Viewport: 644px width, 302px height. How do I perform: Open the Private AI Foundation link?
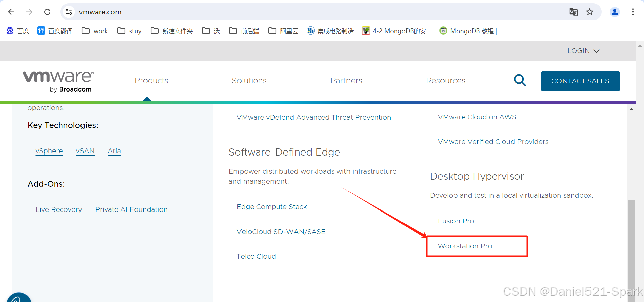point(131,210)
